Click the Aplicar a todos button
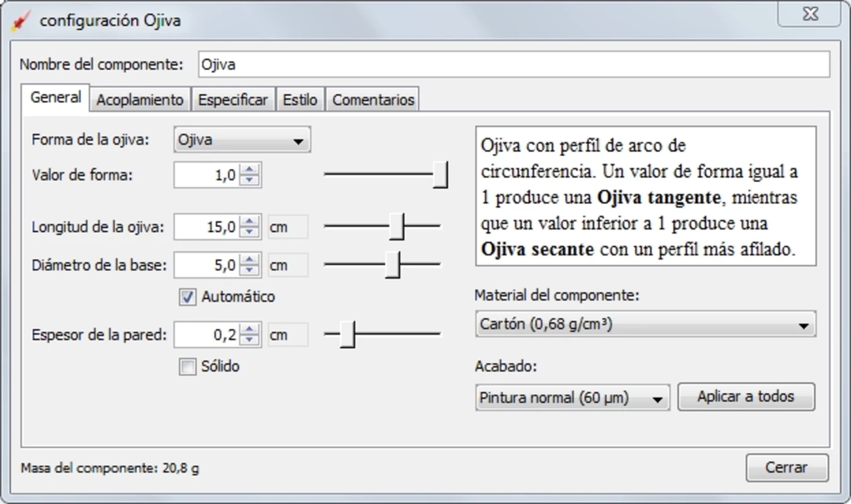The width and height of the screenshot is (851, 504). (x=748, y=397)
